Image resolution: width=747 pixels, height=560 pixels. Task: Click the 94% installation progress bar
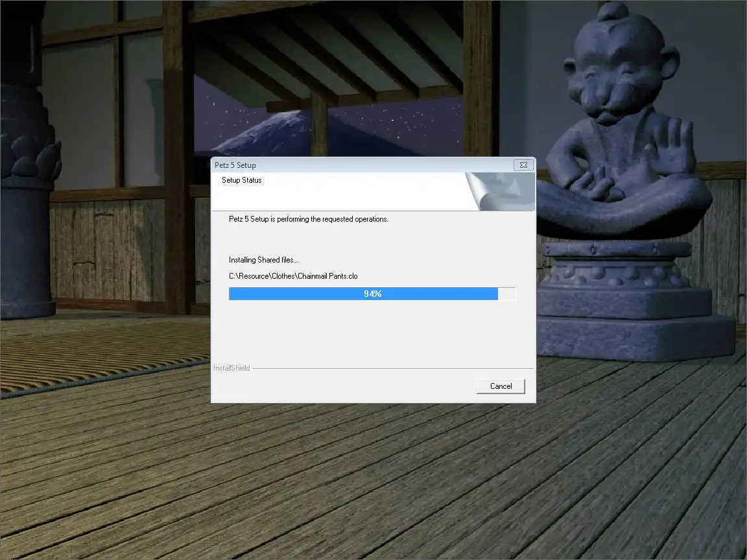pos(372,294)
